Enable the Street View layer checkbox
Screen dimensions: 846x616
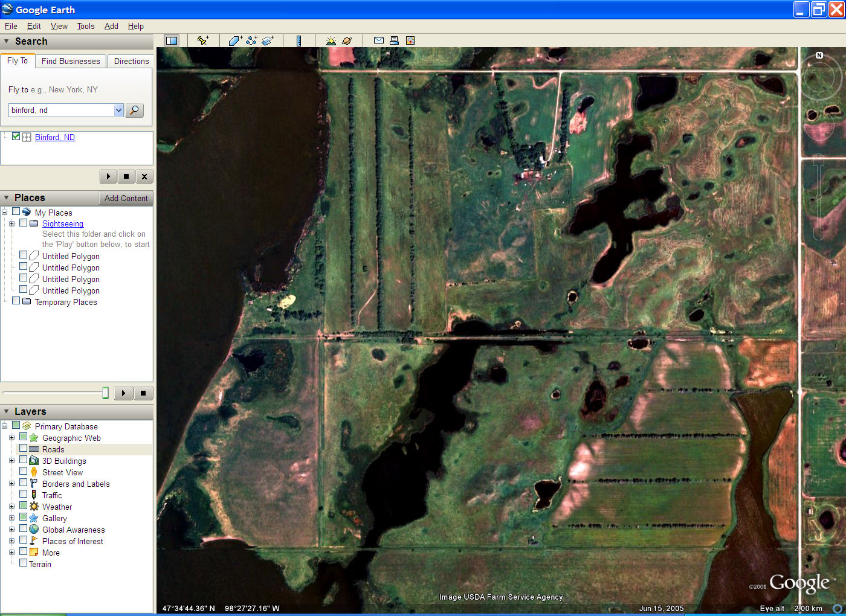[x=23, y=472]
